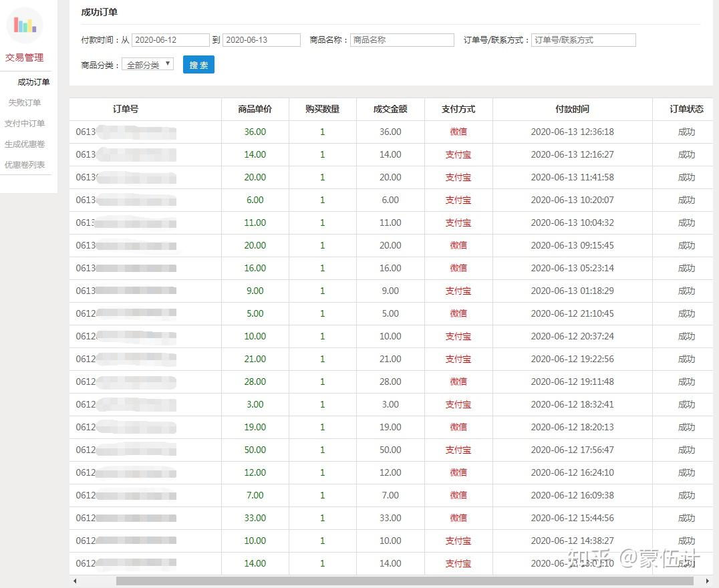Viewport: 719px width, 588px height.
Task: Click the 商品名称 input field
Action: [x=402, y=40]
